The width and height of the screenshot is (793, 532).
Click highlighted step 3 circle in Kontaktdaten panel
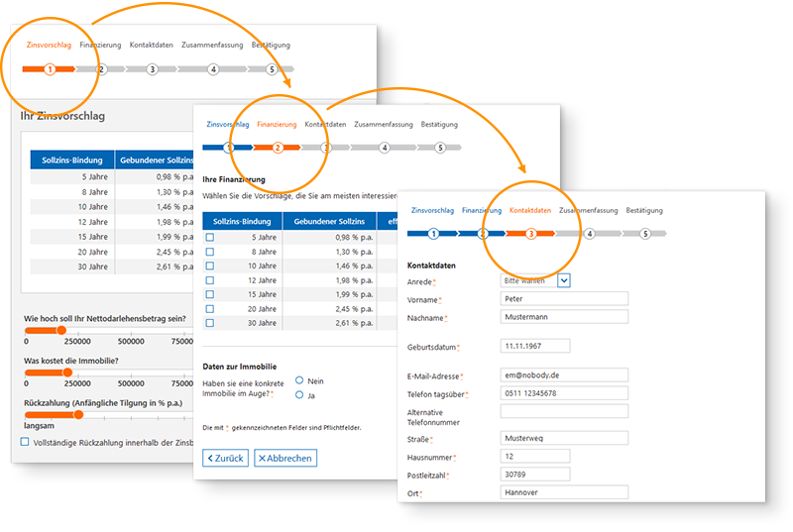pyautogui.click(x=530, y=234)
